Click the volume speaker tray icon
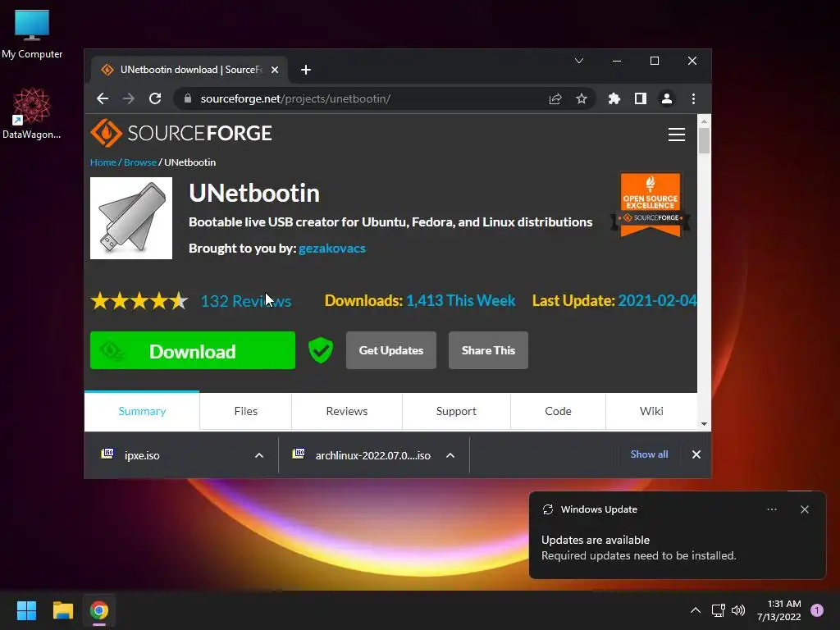 click(738, 610)
